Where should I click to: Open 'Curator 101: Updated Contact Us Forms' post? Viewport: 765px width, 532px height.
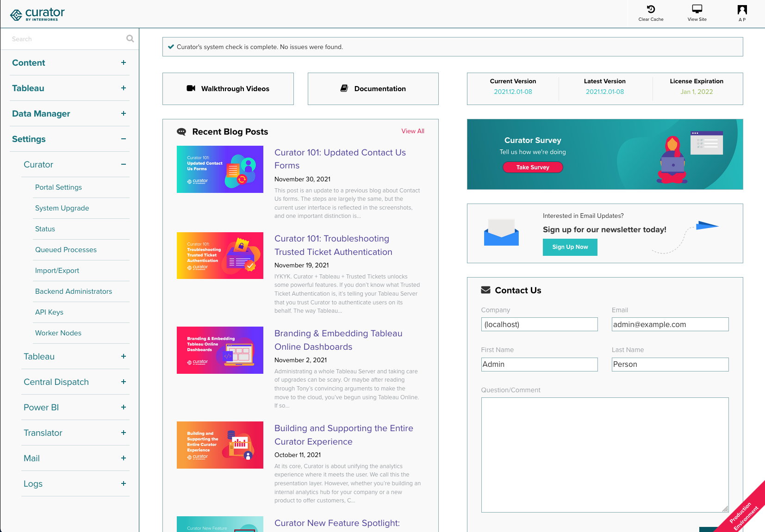[x=340, y=159]
